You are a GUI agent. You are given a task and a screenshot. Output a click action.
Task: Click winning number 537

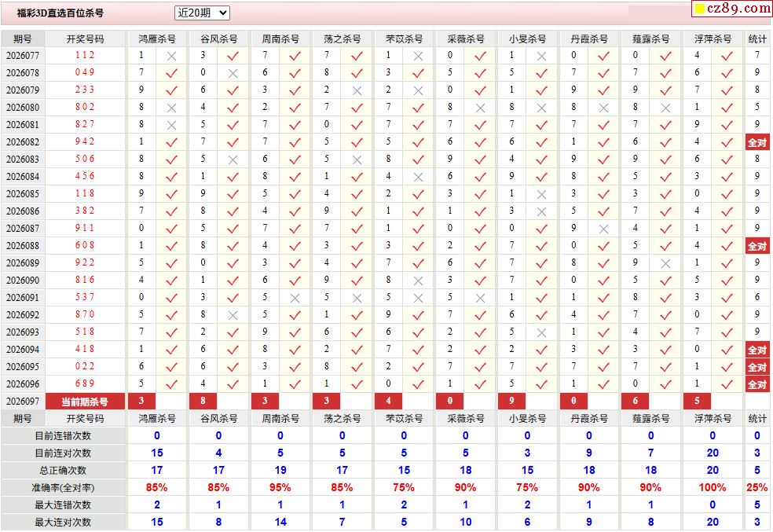(x=85, y=297)
